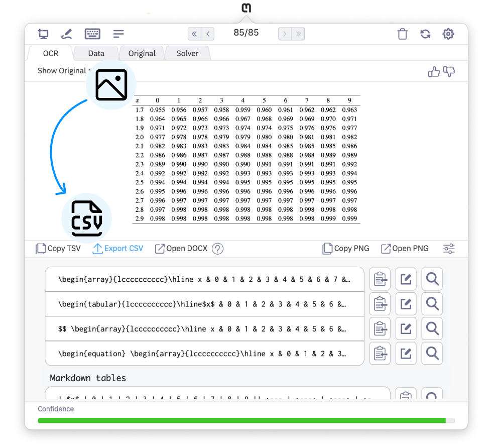Open export options via sliders icon
This screenshot has width=494, height=448.
click(449, 248)
